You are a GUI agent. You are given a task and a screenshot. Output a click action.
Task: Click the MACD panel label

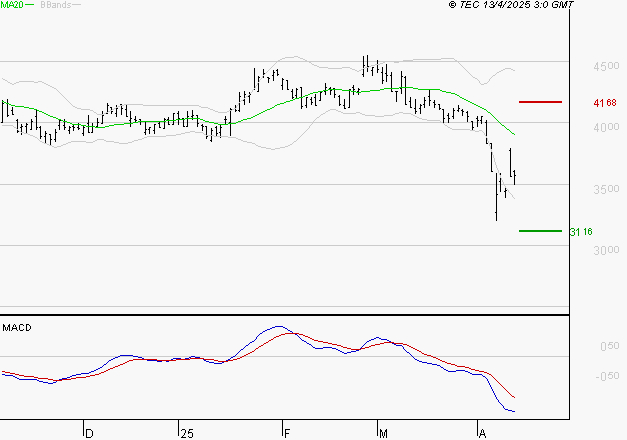17,328
